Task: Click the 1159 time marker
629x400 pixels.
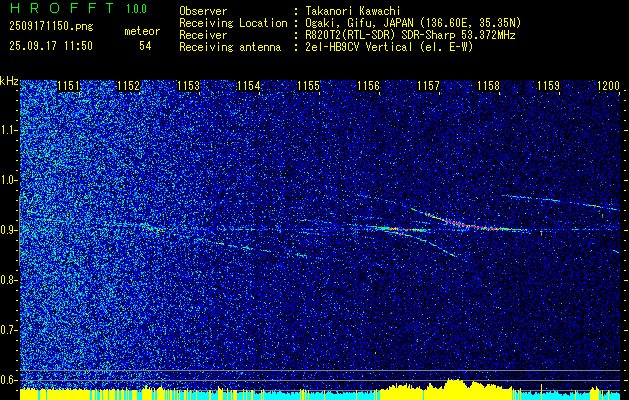Action: point(548,86)
